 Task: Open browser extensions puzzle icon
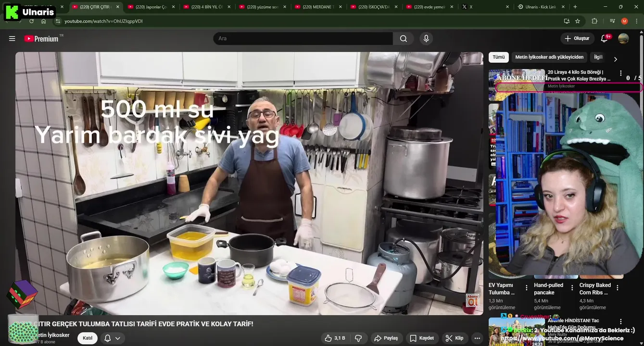pyautogui.click(x=594, y=21)
